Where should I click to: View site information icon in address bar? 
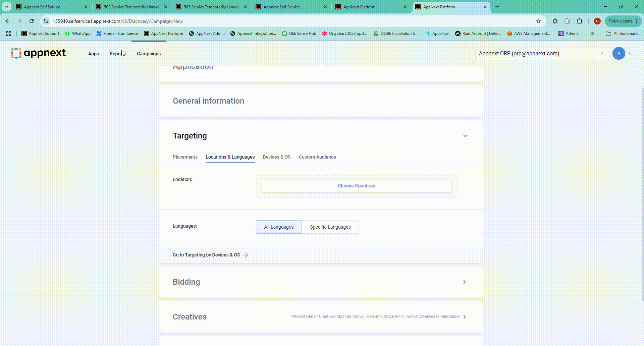click(46, 21)
